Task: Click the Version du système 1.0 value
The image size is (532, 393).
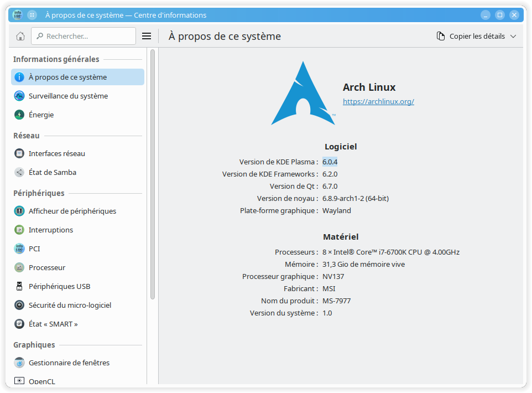Action: (327, 313)
